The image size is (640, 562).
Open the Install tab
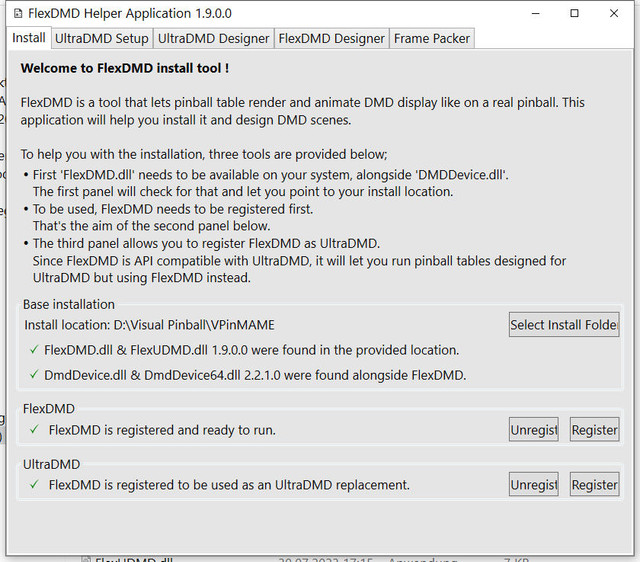29,38
